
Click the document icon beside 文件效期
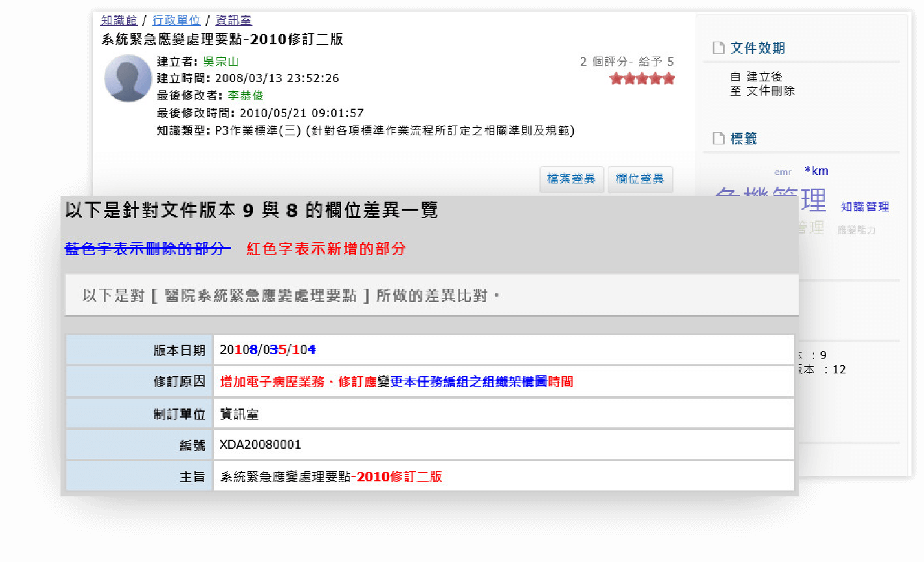pyautogui.click(x=718, y=48)
